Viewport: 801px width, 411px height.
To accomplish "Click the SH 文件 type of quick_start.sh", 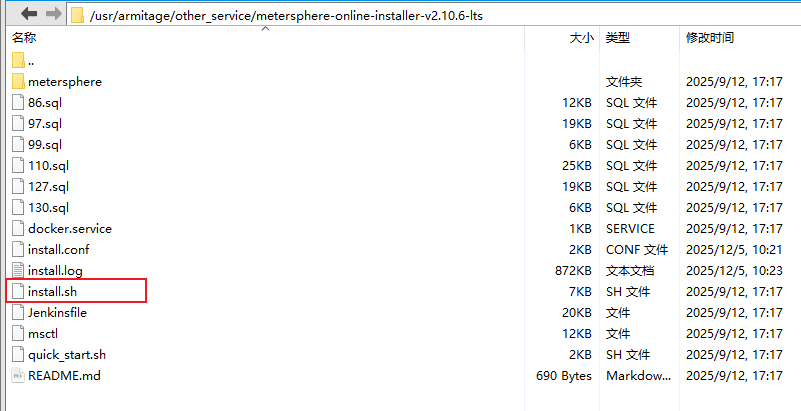I will [x=628, y=354].
